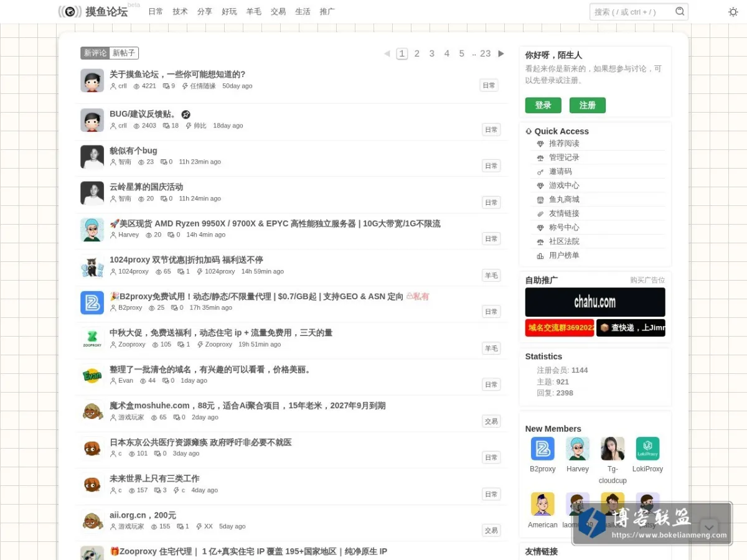Click the search magnifier icon
Viewport: 747px width, 560px height.
(x=680, y=11)
